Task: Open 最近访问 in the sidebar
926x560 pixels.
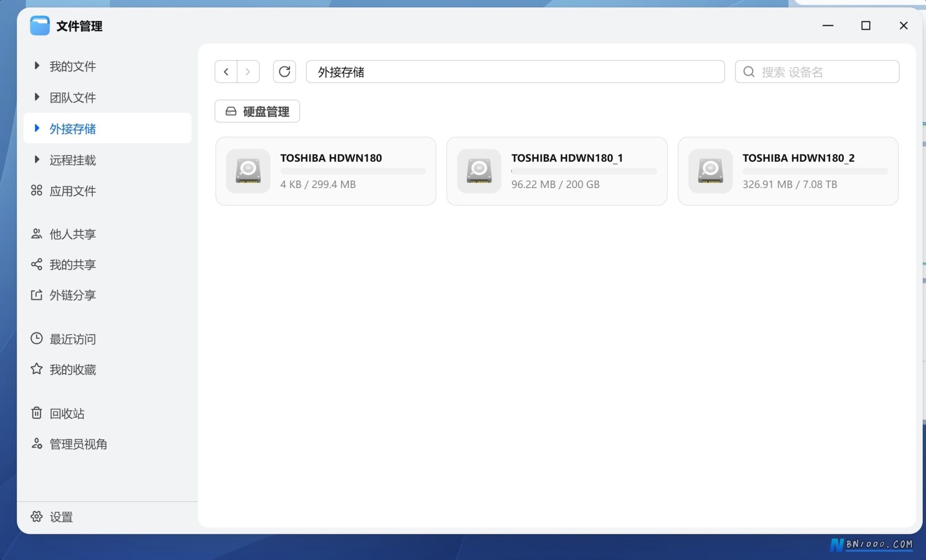Action: tap(108, 339)
